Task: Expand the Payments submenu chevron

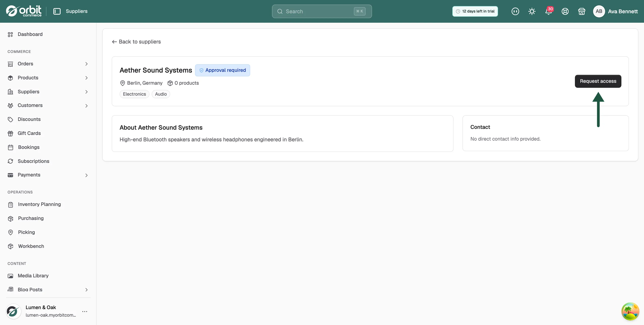Action: coord(86,175)
